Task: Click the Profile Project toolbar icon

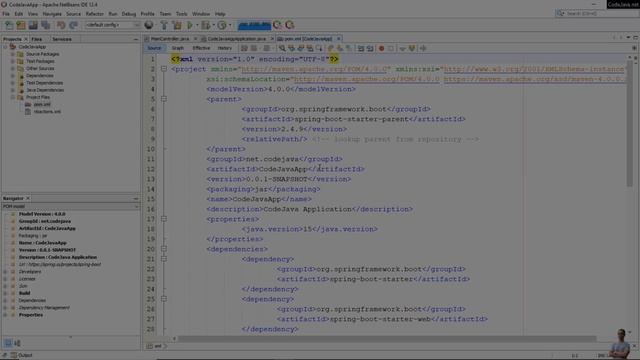Action: [222, 25]
